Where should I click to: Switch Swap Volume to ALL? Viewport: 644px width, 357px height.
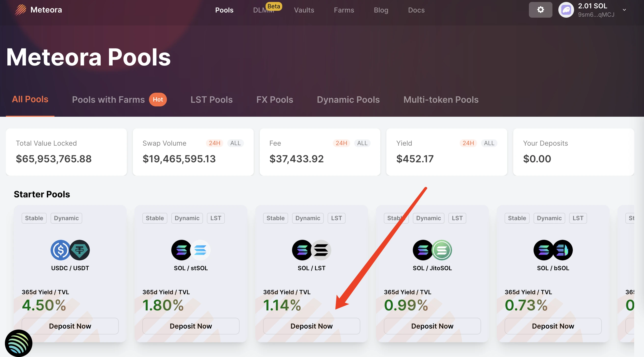(x=235, y=143)
